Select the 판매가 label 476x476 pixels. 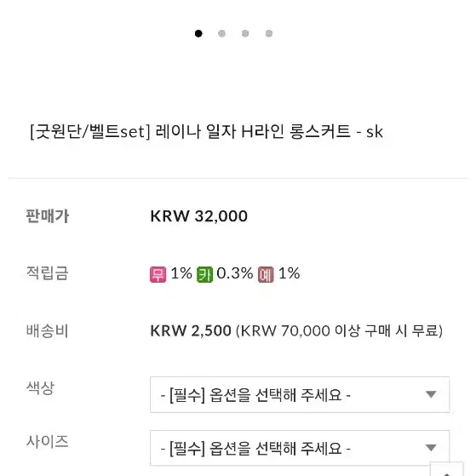point(48,216)
